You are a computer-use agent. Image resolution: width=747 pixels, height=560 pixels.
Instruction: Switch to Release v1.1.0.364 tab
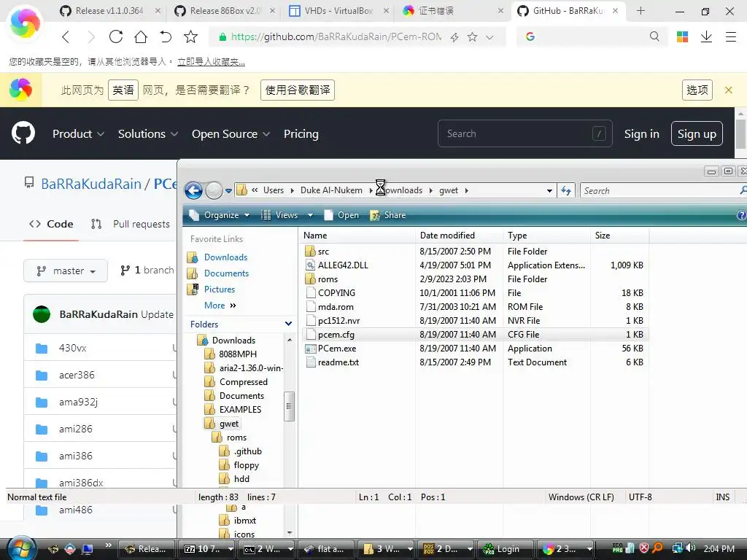click(x=109, y=10)
